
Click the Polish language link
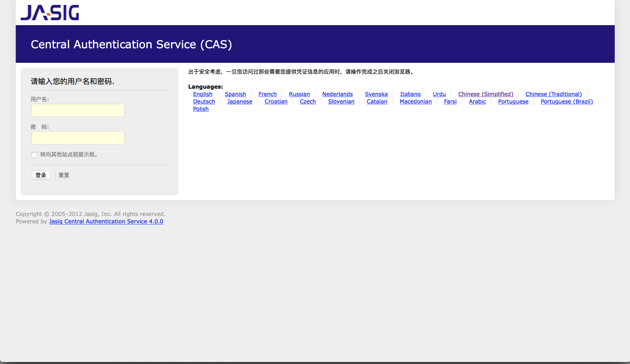pyautogui.click(x=200, y=109)
